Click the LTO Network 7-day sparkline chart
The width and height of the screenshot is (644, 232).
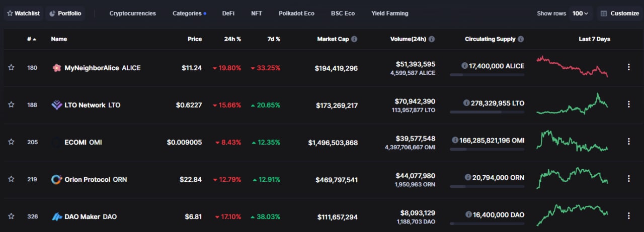click(572, 104)
